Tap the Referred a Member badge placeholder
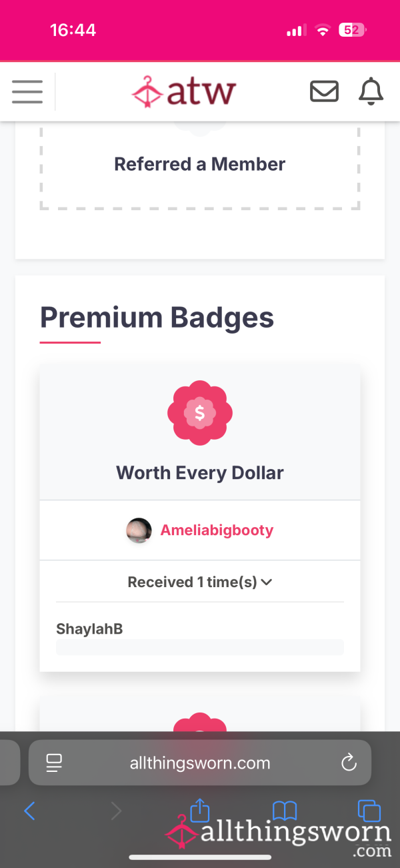Image resolution: width=400 pixels, height=868 pixels. (x=200, y=165)
